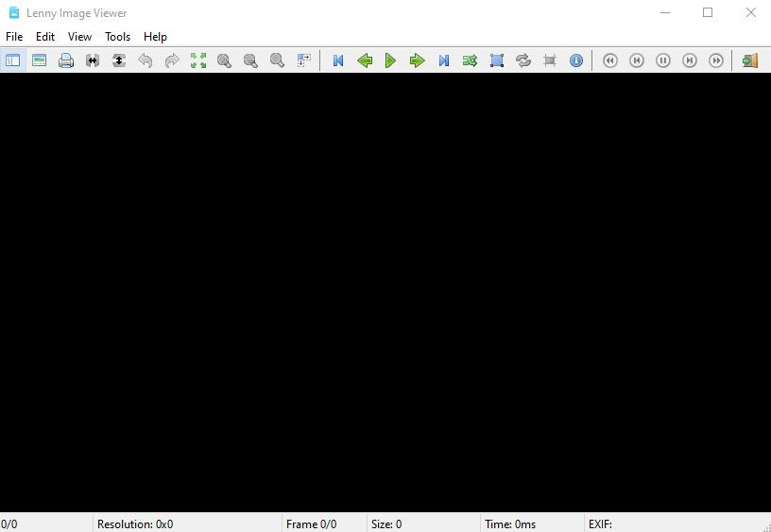Open the Help menu
The image size is (771, 532).
pos(155,37)
